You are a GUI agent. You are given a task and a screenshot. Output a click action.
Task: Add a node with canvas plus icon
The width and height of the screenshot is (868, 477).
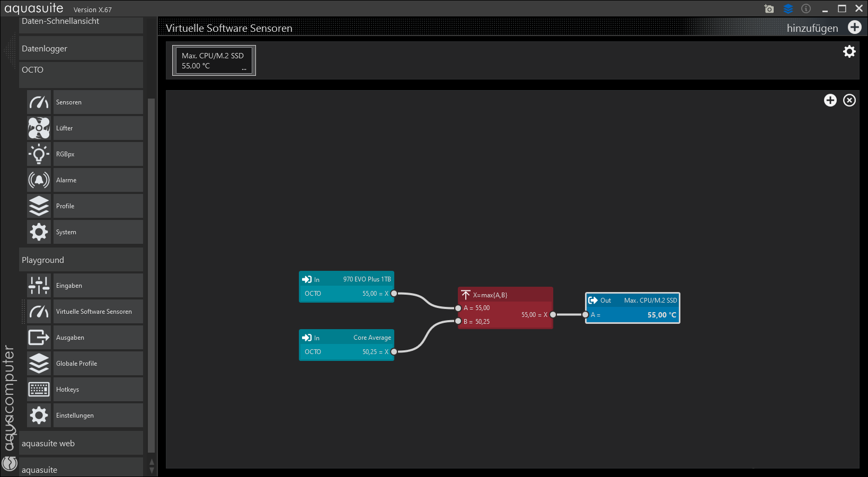click(830, 100)
